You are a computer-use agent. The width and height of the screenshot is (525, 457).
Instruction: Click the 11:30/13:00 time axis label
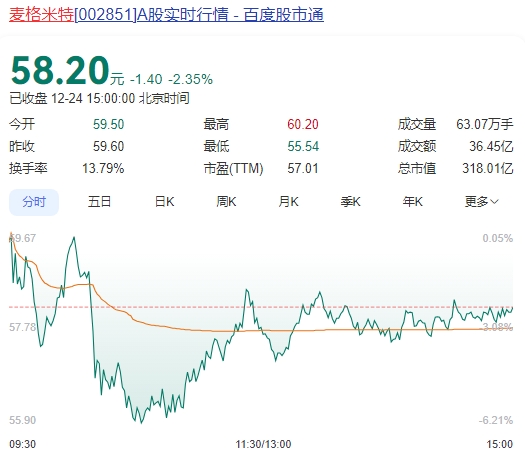[x=263, y=444]
